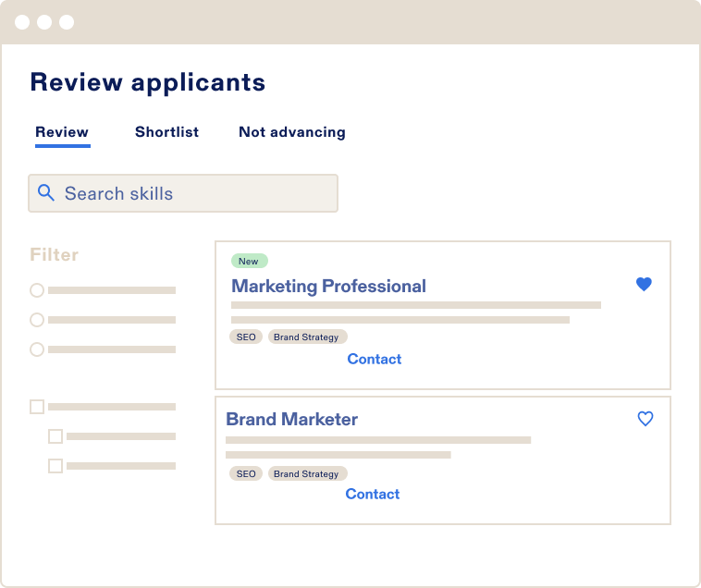The image size is (701, 588).
Task: Click the magnifying glass search icon
Action: [x=45, y=193]
